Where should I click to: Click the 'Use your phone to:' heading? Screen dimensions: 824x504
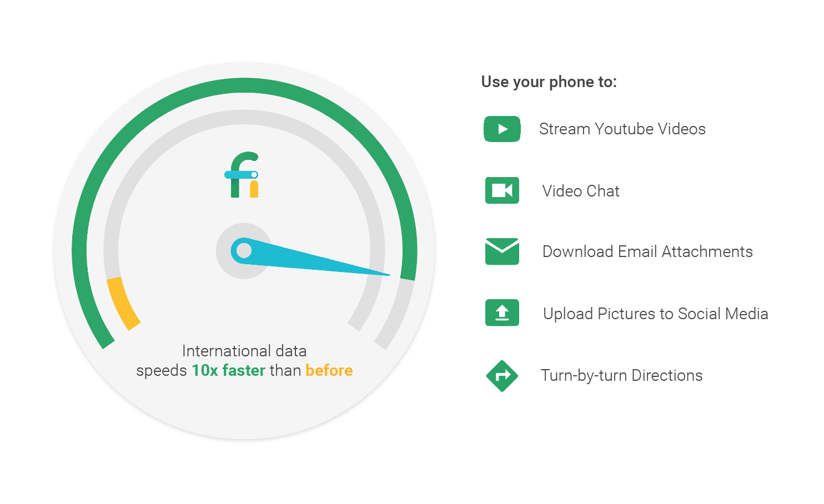tap(549, 82)
